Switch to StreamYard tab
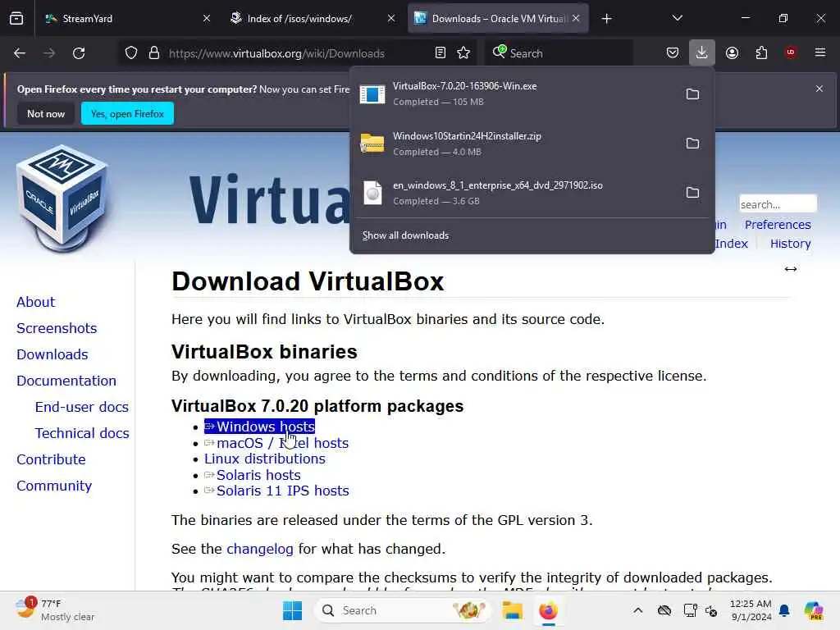 [x=127, y=18]
